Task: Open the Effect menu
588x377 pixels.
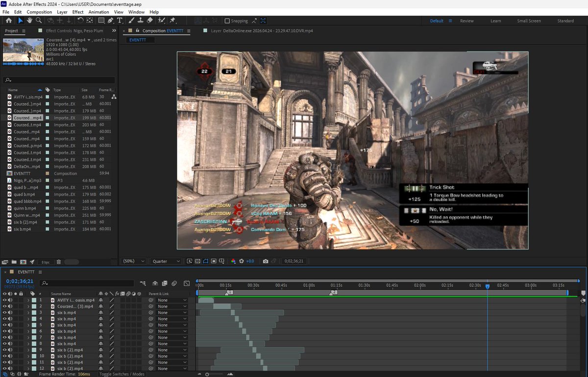Action: (78, 12)
